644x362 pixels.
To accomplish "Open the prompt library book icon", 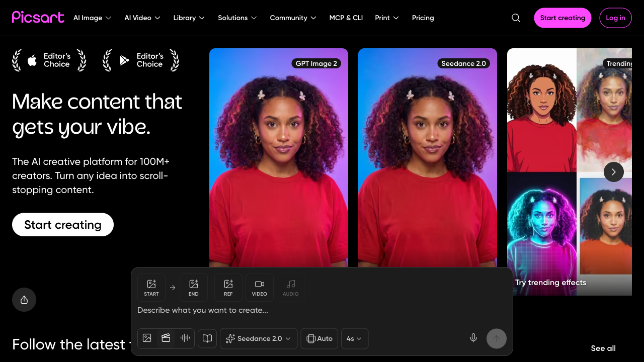I will pos(207,338).
